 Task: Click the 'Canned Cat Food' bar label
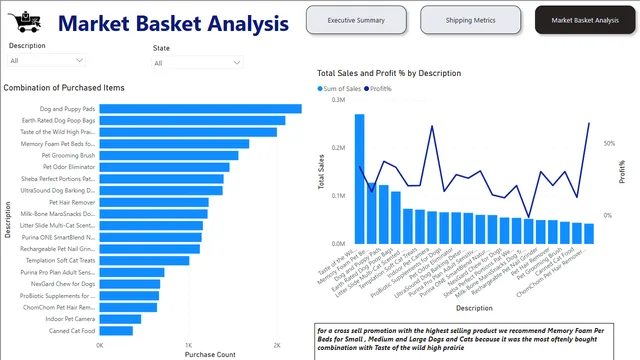coord(72,331)
